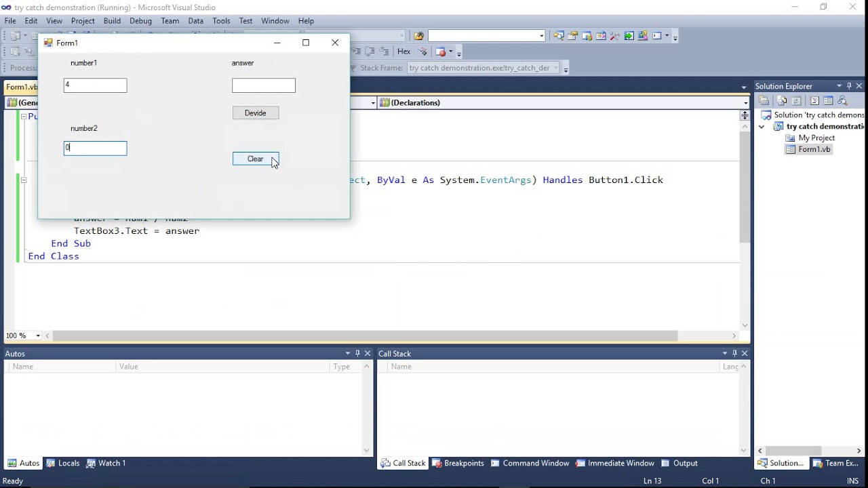Open the Project menu
The width and height of the screenshot is (868, 488).
(83, 21)
